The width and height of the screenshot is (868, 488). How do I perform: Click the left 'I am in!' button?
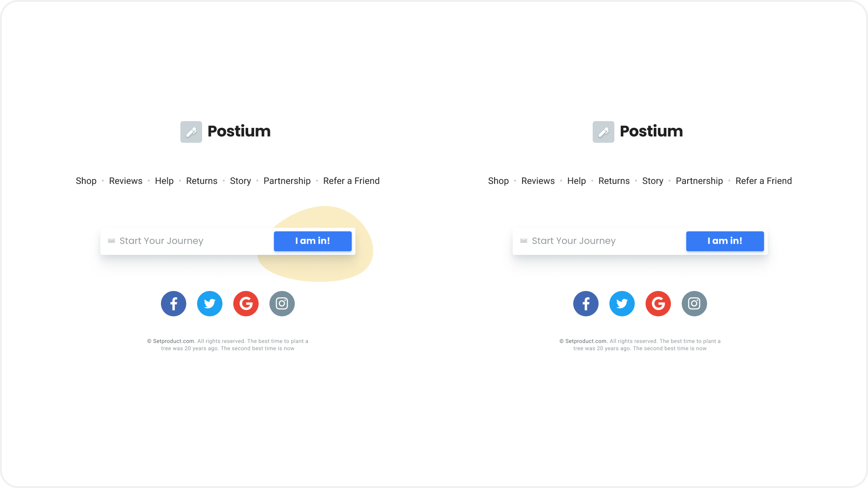pos(312,241)
